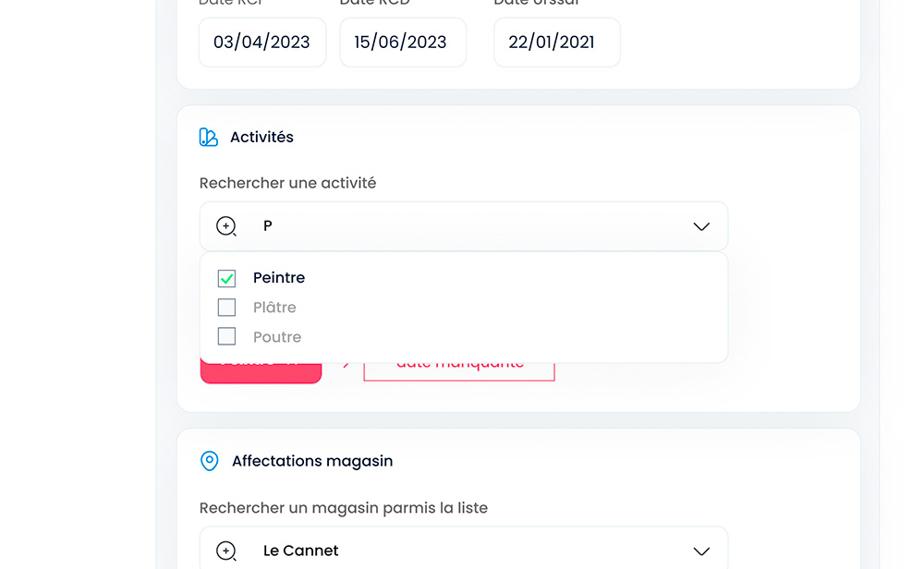The image size is (924, 569).
Task: Focus the activity search field containing P
Action: [x=462, y=226]
